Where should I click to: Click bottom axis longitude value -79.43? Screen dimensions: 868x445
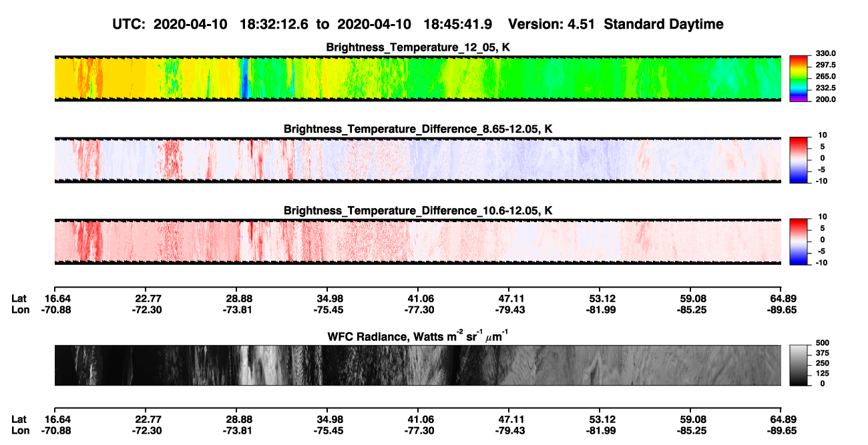[x=509, y=430]
